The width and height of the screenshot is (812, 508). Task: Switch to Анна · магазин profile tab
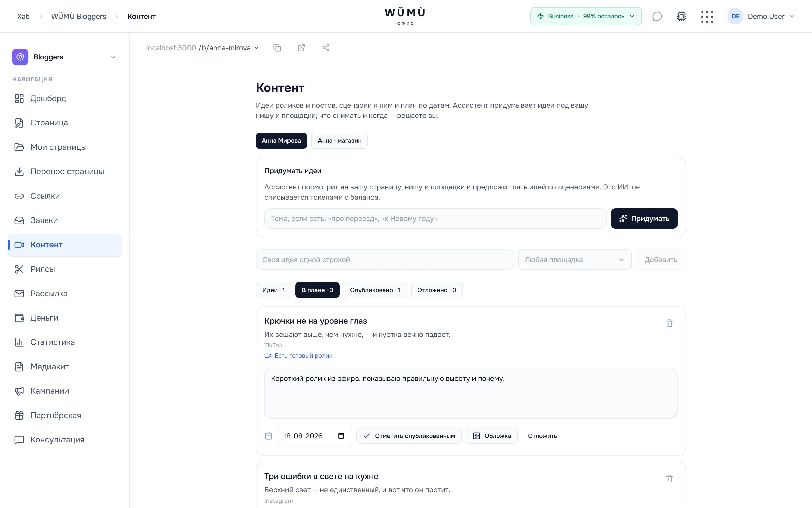coord(339,140)
